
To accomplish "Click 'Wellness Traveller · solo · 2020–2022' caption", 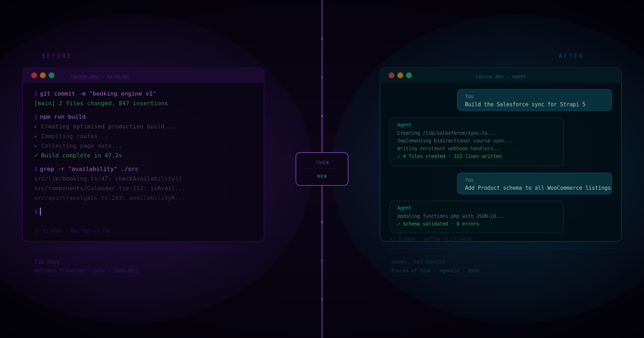I will click(x=86, y=271).
